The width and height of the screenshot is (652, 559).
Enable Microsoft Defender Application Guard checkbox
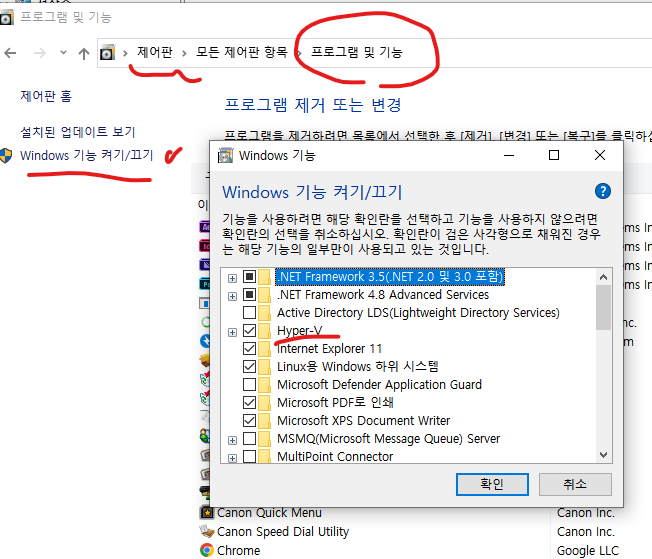coord(249,384)
